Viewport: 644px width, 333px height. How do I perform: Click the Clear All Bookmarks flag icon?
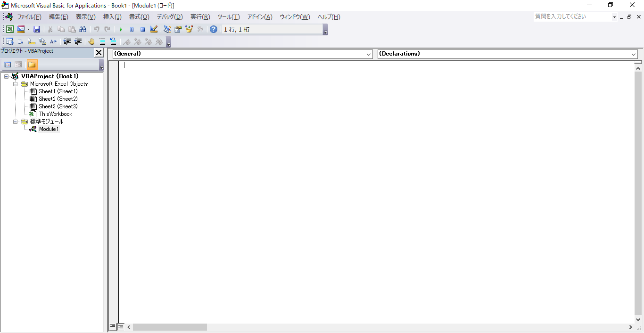(159, 41)
